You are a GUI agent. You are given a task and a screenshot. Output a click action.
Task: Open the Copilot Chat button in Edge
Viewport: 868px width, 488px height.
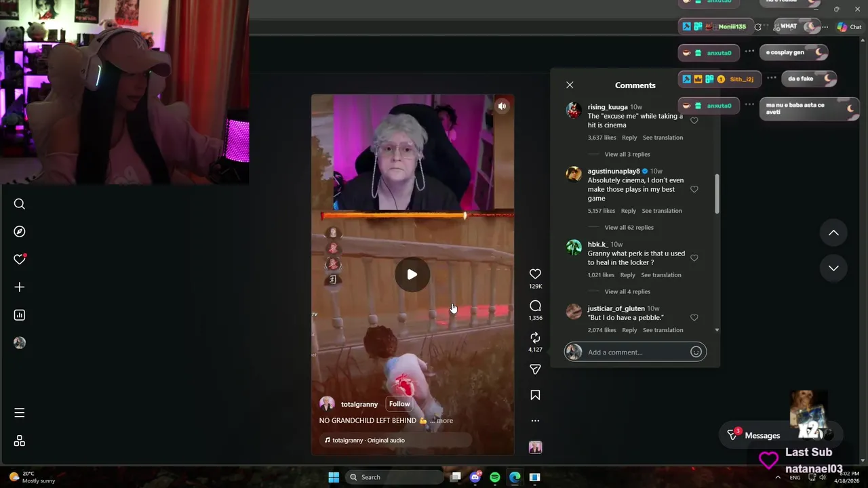click(848, 27)
